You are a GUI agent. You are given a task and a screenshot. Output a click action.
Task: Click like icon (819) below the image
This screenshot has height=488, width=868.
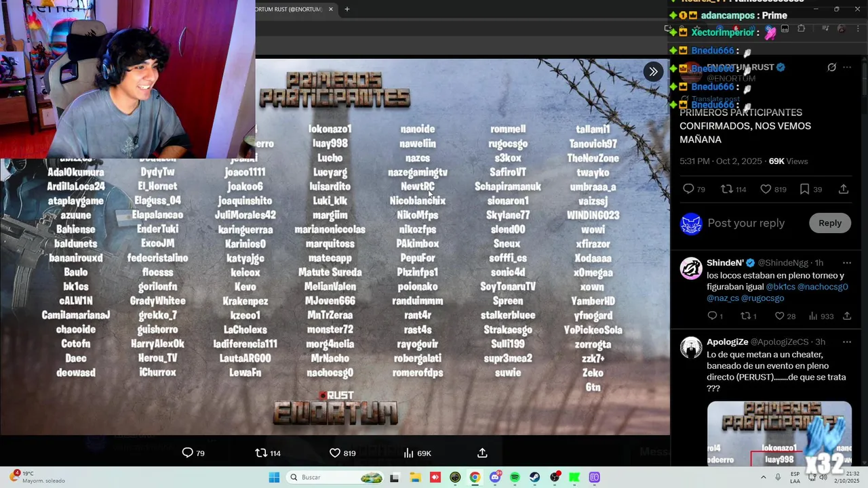(x=334, y=453)
